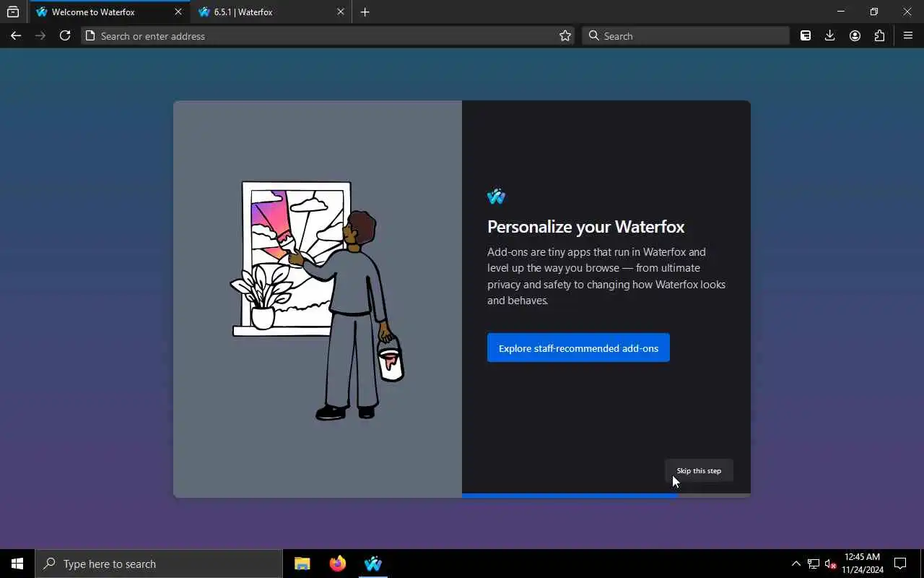
Task: Click the page icon in address bar
Action: [90, 35]
